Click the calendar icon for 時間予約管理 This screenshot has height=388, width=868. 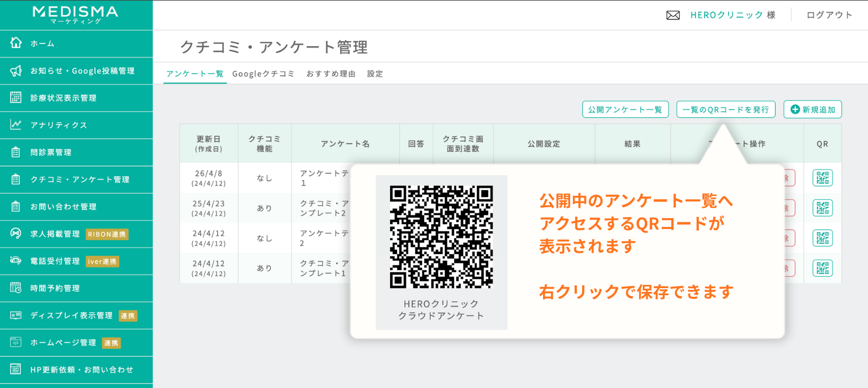click(16, 288)
